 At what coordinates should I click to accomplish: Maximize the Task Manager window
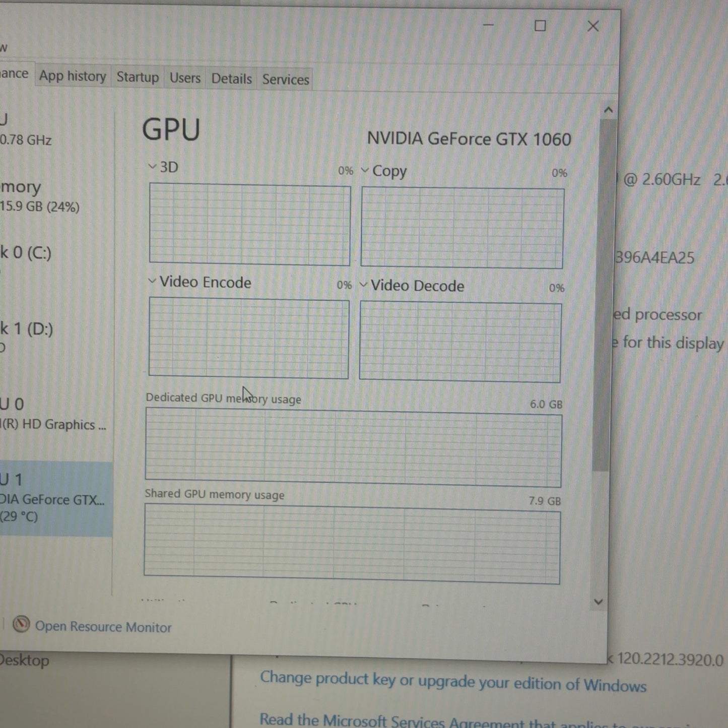pyautogui.click(x=540, y=26)
